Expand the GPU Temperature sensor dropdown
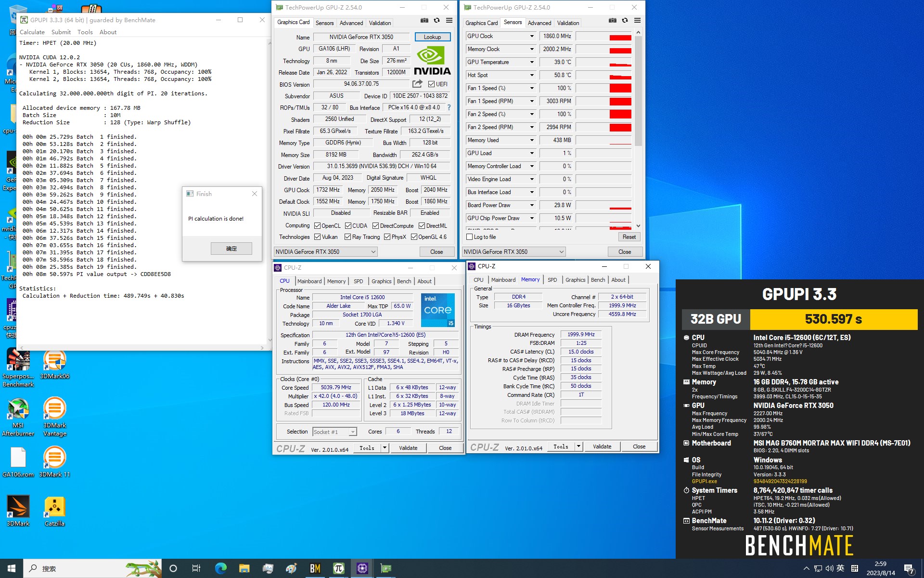The image size is (924, 578). pyautogui.click(x=532, y=62)
